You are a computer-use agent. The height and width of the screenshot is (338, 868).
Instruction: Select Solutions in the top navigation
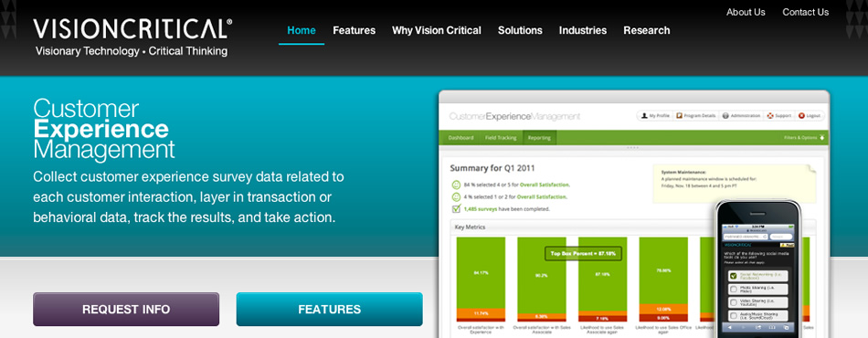click(520, 30)
